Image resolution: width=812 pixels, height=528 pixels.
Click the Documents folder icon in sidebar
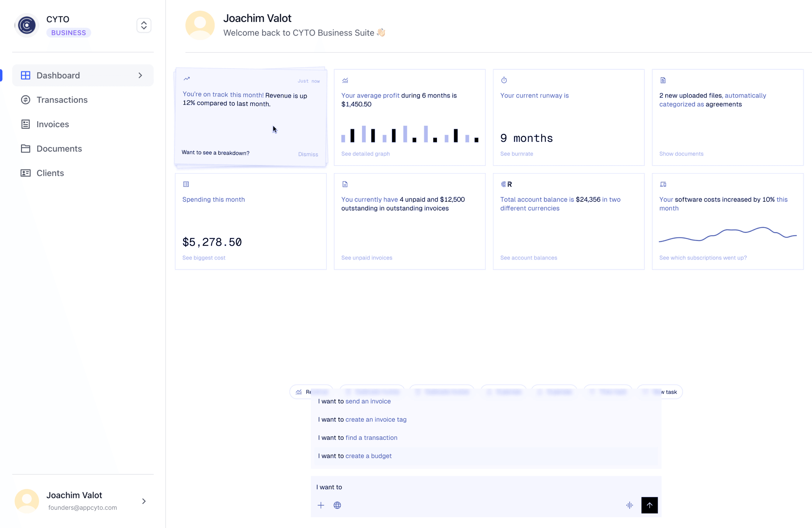click(x=26, y=149)
